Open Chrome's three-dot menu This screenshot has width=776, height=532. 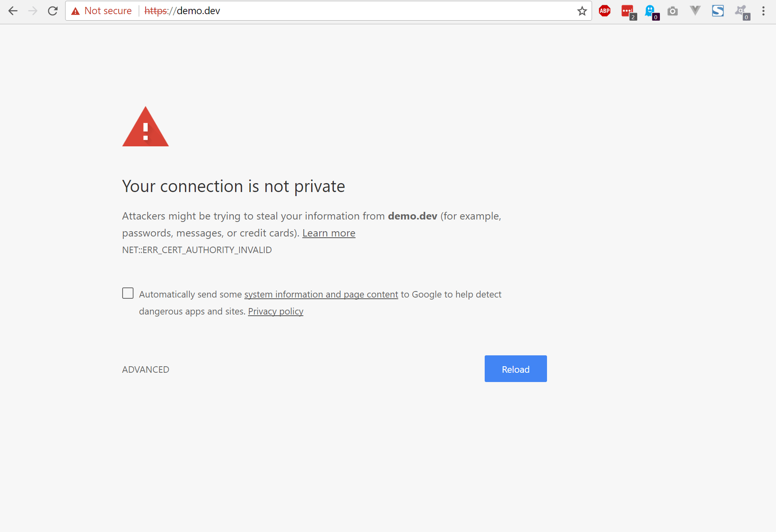[x=763, y=11]
